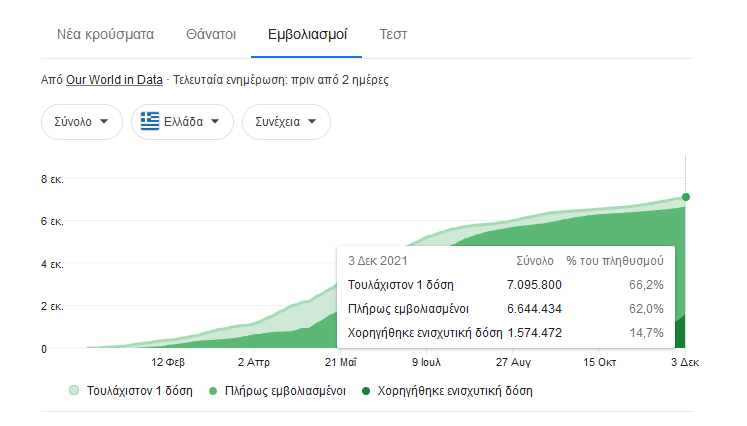Click the arrow next to Συνέχεια
The height and width of the screenshot is (426, 747).
point(313,122)
